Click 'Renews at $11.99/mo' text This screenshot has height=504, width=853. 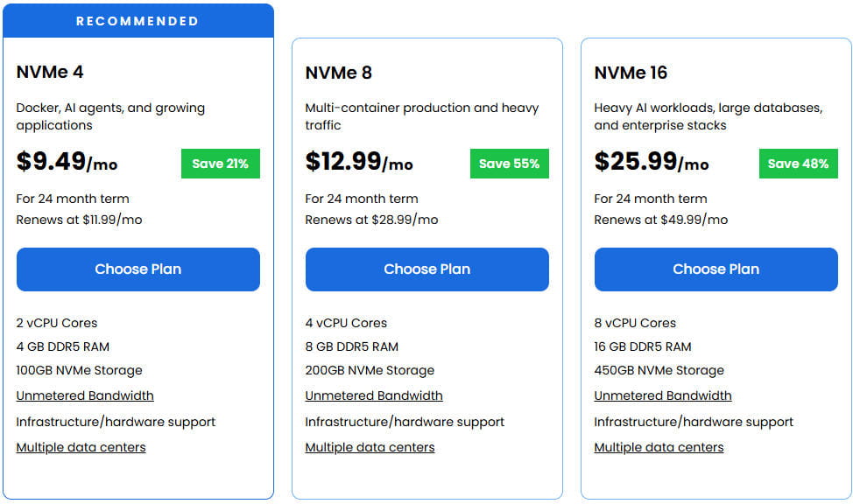[79, 220]
